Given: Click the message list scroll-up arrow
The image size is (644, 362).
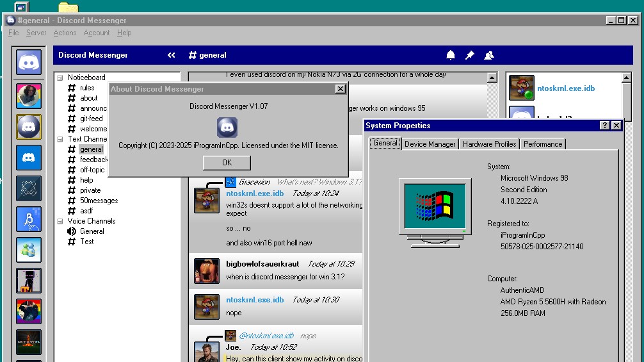Looking at the screenshot, I should click(x=492, y=78).
